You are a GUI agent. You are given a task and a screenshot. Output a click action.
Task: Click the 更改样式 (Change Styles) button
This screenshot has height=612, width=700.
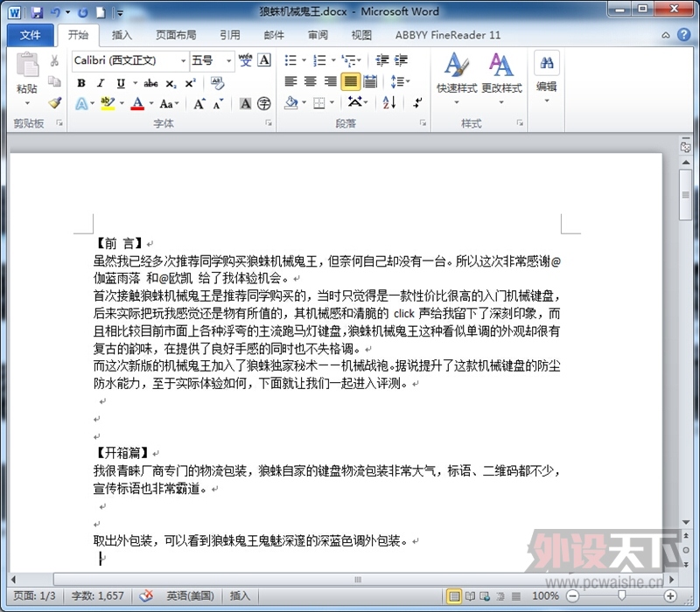coord(501,78)
